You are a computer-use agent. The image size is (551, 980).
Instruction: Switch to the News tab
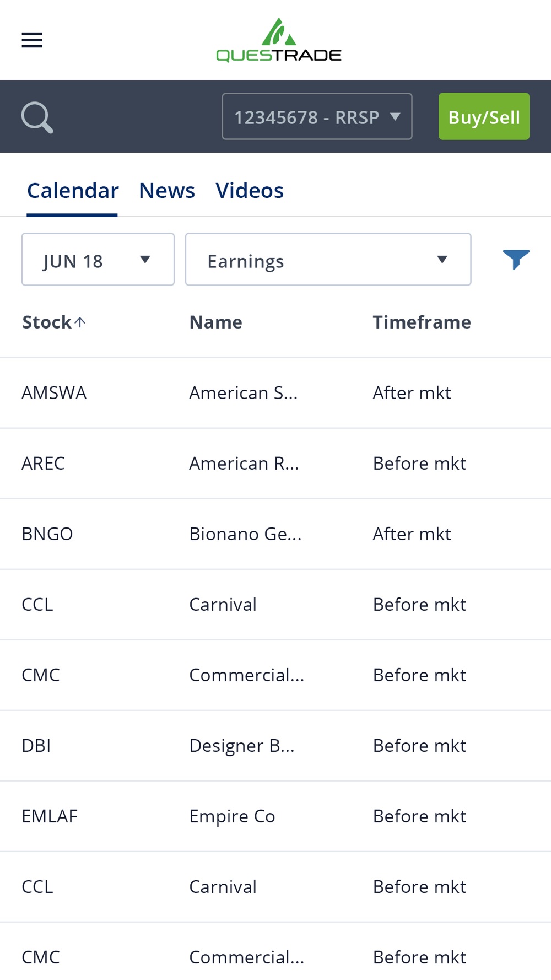[167, 191]
